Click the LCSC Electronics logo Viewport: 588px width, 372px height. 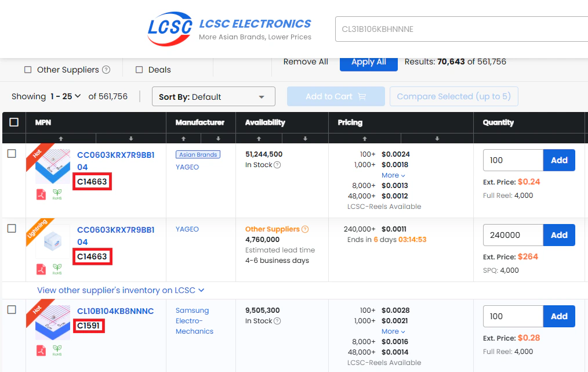tap(230, 29)
